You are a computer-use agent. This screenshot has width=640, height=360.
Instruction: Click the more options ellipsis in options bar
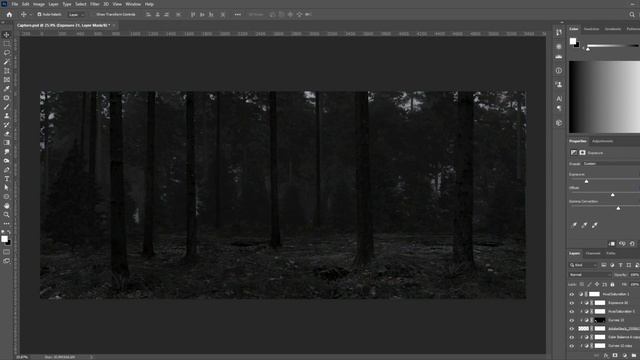pos(238,14)
